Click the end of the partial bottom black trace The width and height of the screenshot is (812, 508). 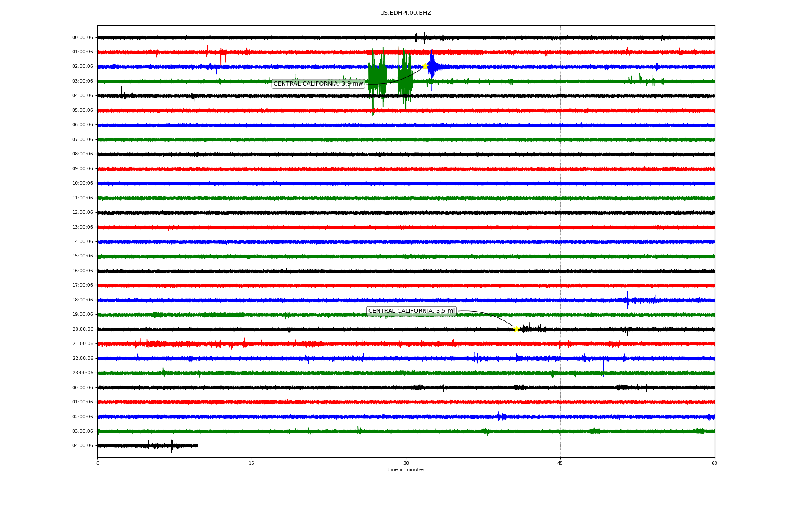(x=197, y=446)
